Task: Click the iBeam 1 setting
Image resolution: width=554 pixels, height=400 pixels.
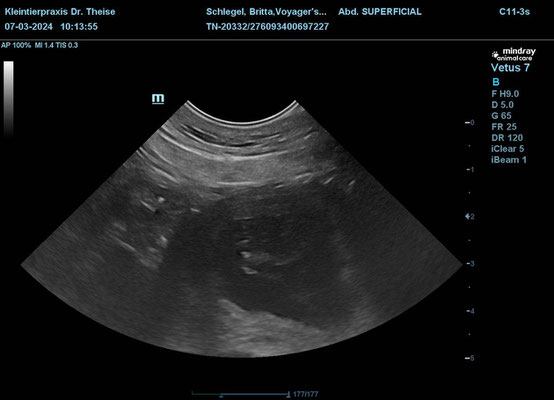Action: point(509,160)
